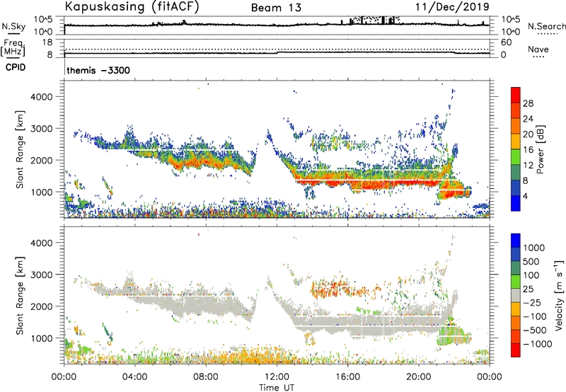Select the '16' power colorbar label
The width and height of the screenshot is (566, 392).
coord(528,150)
